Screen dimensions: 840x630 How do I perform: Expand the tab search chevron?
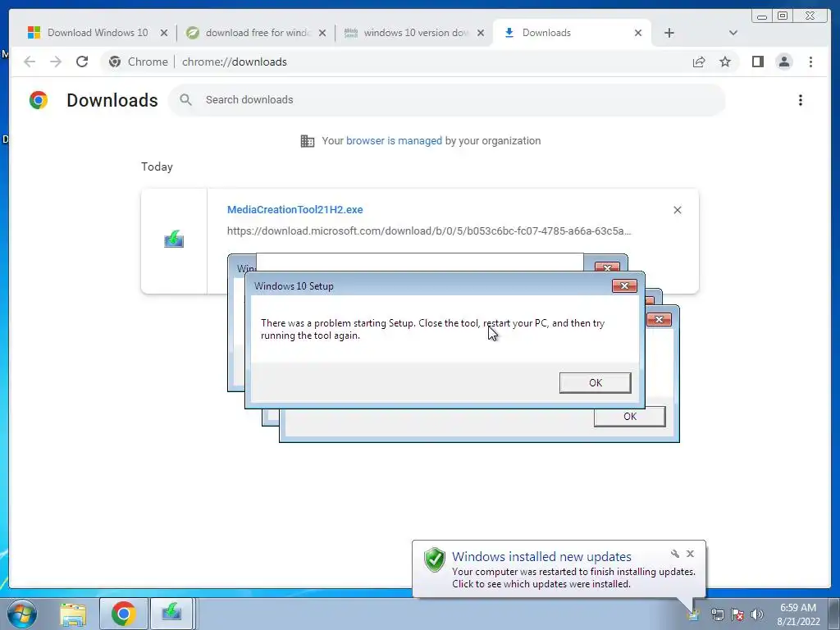[x=733, y=33]
